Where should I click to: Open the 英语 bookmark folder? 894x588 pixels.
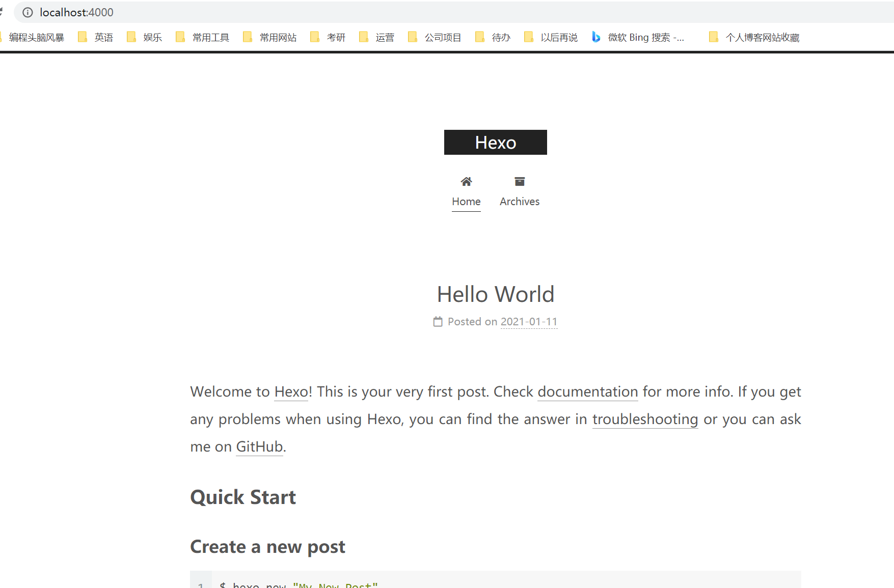point(95,37)
